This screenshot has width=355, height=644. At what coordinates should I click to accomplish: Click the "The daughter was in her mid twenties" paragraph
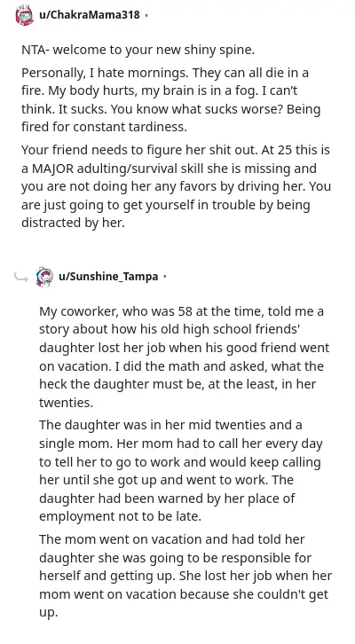[181, 470]
